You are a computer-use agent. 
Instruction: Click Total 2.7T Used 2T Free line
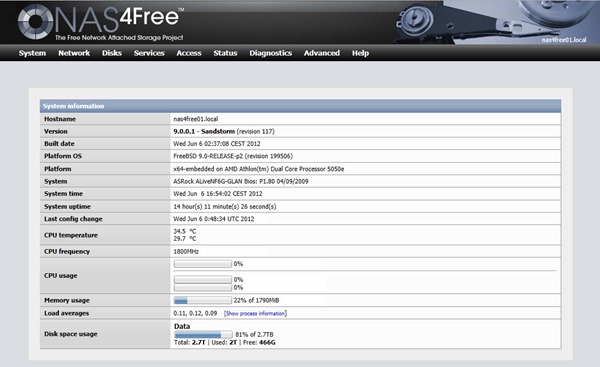coord(225,343)
